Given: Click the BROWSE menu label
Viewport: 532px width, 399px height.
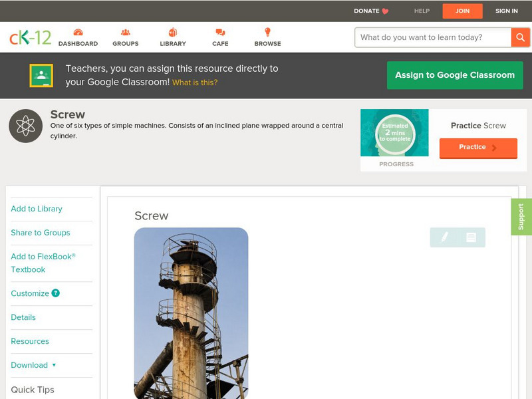Looking at the screenshot, I should [268, 44].
